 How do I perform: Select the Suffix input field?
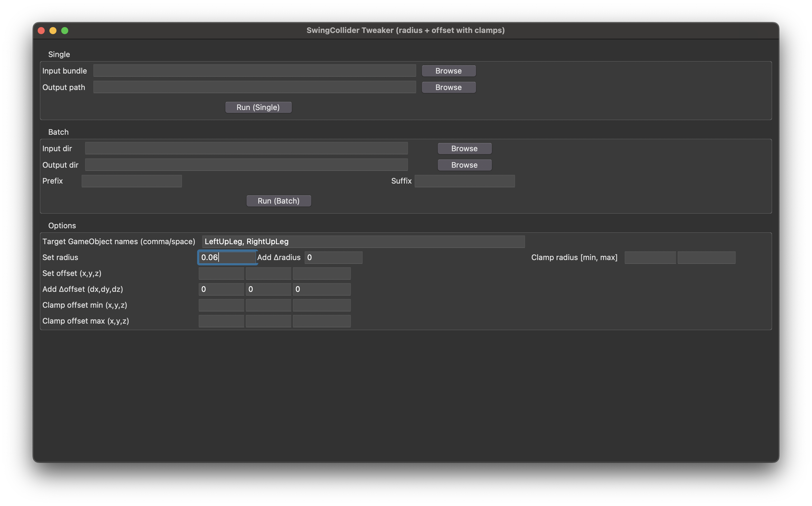464,181
